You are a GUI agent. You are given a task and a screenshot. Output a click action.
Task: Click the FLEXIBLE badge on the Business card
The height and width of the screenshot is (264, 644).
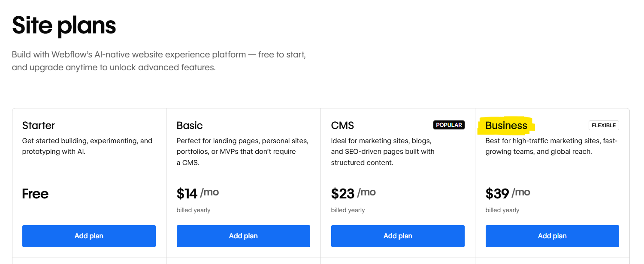click(604, 125)
